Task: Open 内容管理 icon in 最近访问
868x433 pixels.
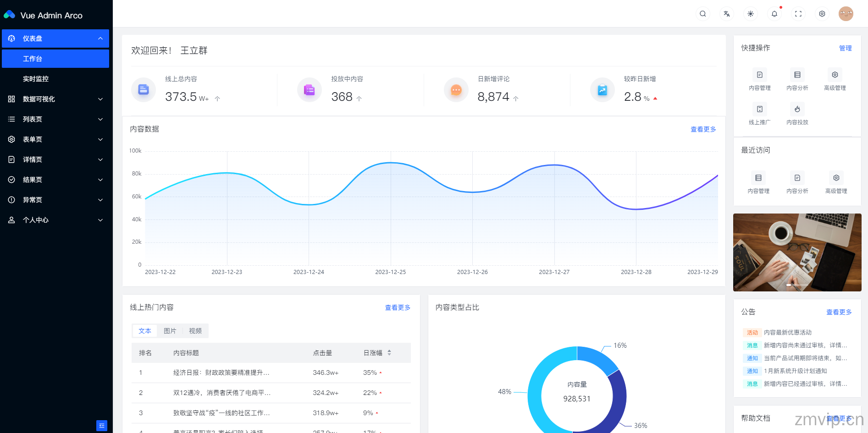Action: point(758,178)
